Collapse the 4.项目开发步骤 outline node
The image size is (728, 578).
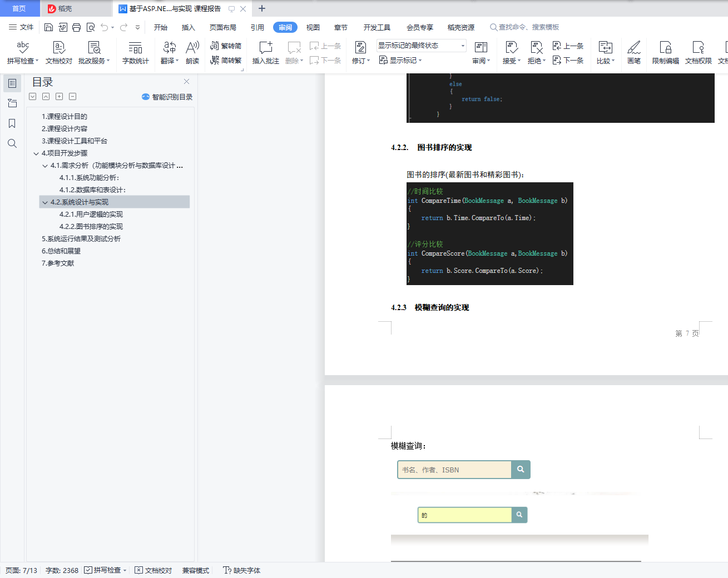[36, 153]
